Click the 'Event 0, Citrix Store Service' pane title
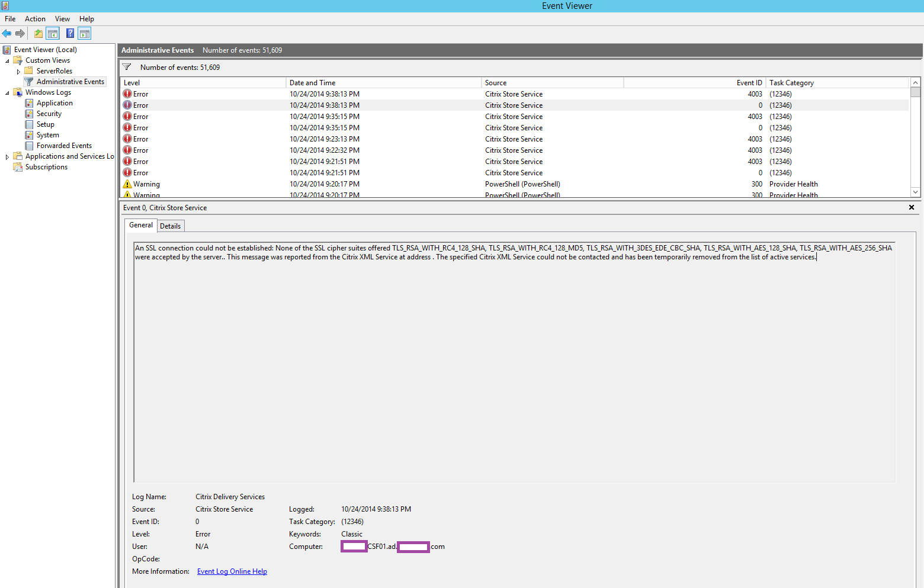The height and width of the screenshot is (588, 924). coord(165,208)
